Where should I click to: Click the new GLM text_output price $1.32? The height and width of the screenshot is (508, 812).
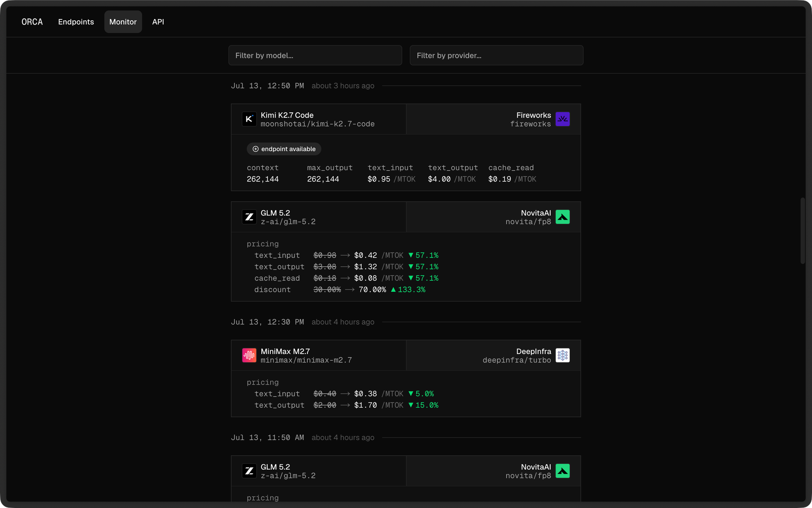click(366, 267)
